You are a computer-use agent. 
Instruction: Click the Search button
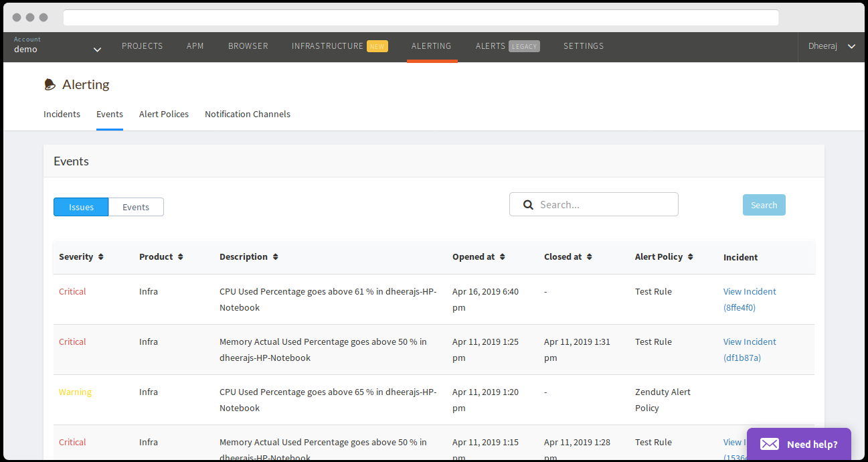click(x=764, y=205)
